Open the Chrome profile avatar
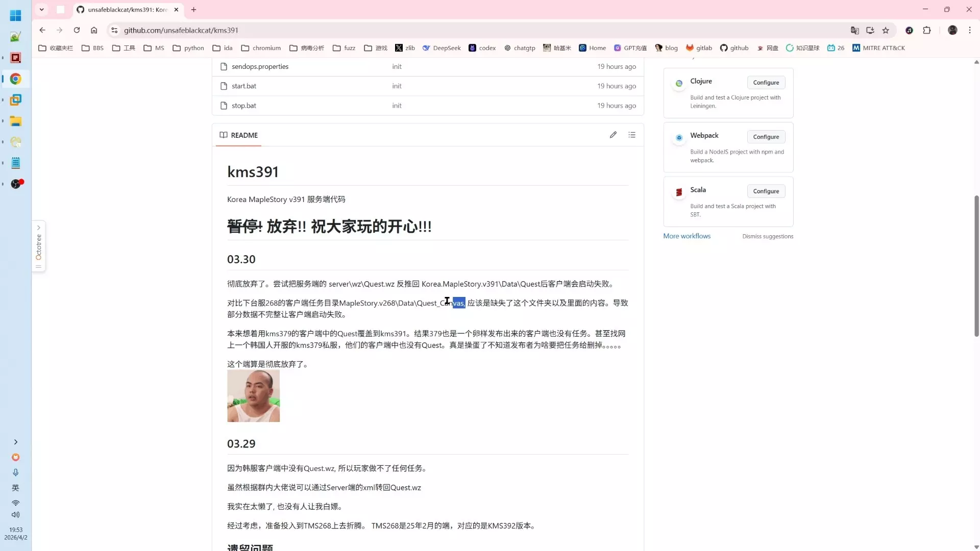This screenshot has height=551, width=980. click(952, 30)
